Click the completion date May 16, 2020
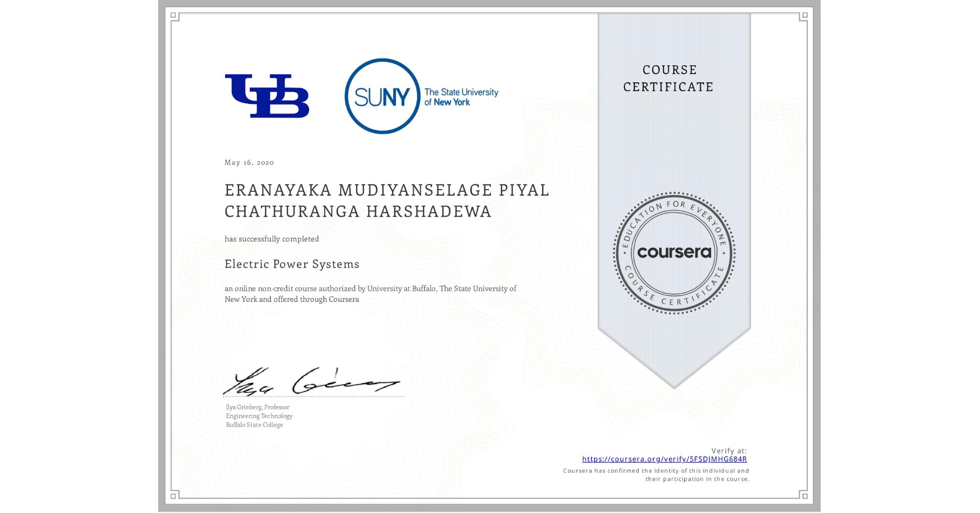Viewport: 980px width, 513px height. coord(249,162)
